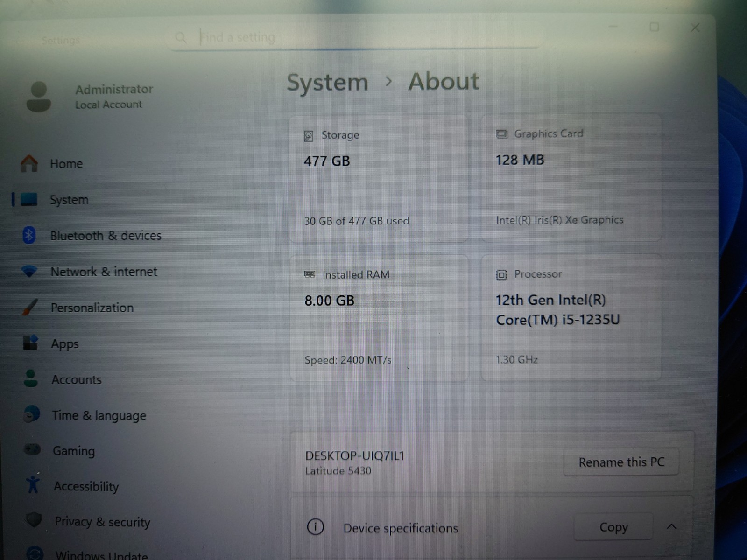The height and width of the screenshot is (560, 747).
Task: Click the DESKTOP-UIQ7IL1 PC name
Action: (x=355, y=455)
